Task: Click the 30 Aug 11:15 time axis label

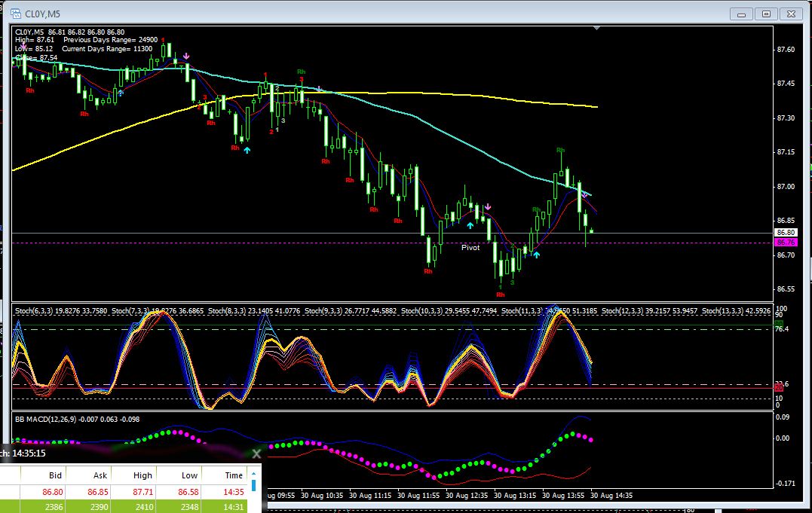Action: 369,496
